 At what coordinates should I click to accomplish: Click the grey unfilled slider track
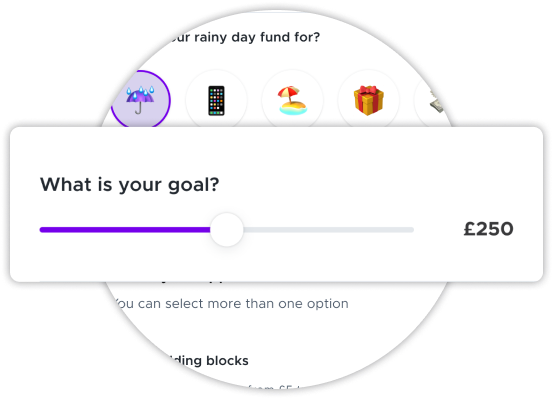[328, 230]
